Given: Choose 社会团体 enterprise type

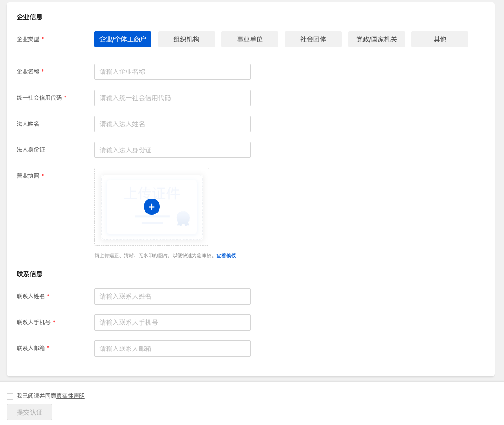Looking at the screenshot, I should [x=313, y=39].
